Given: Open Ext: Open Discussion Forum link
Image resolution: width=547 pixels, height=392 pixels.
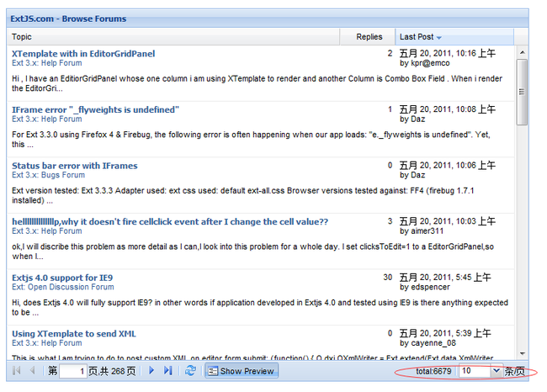Looking at the screenshot, I should pos(63,287).
